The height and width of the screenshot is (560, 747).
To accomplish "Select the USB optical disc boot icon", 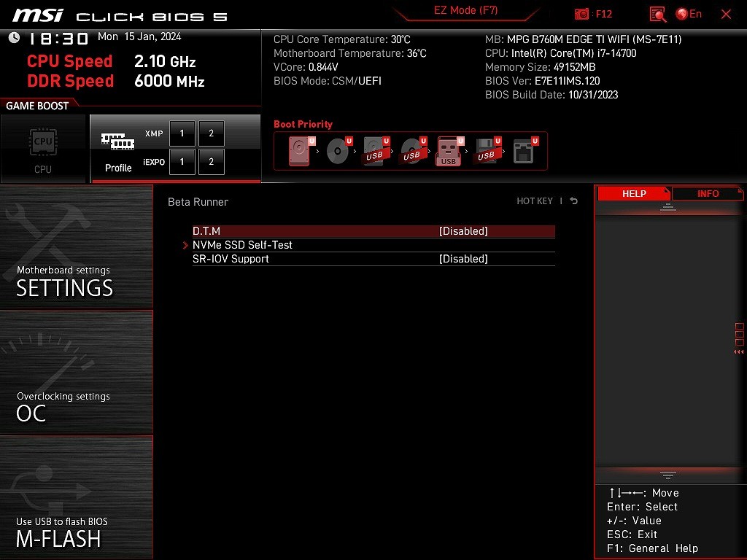I will (x=413, y=151).
